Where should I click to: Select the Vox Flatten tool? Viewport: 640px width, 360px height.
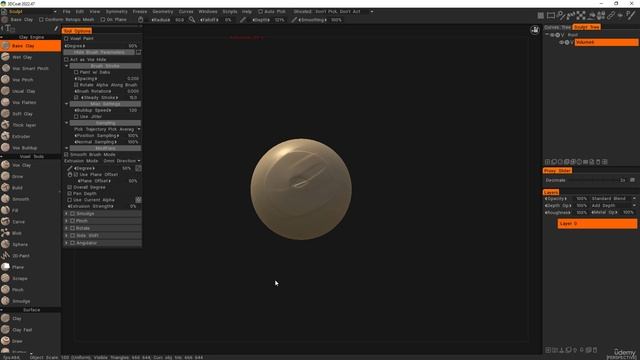point(31,102)
